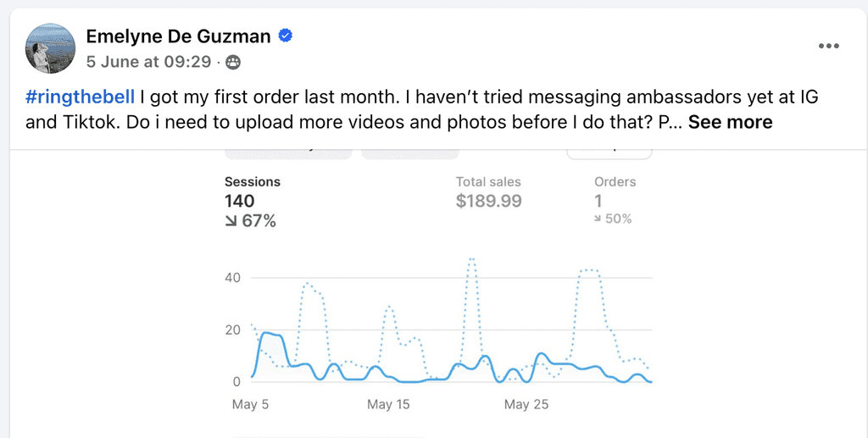This screenshot has width=868, height=438.
Task: Select the Orders metric card
Action: click(615, 200)
